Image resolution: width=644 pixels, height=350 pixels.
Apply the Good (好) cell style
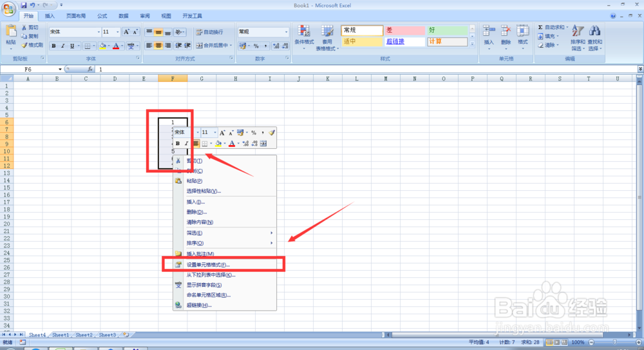tap(447, 30)
